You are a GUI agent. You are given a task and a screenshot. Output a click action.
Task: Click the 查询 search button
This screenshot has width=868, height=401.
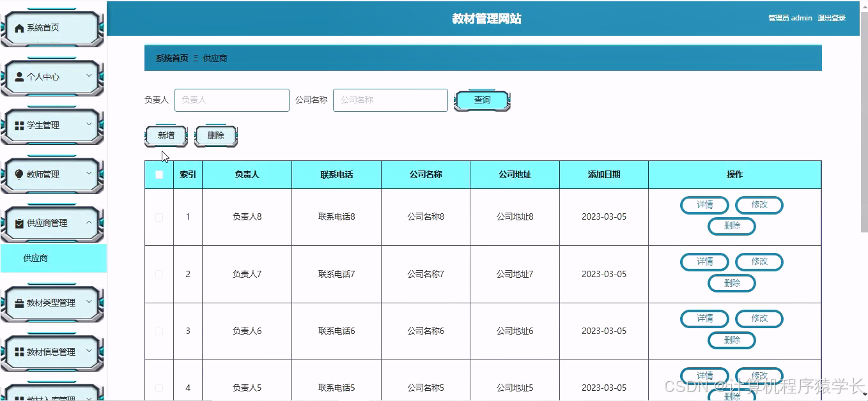pos(482,100)
